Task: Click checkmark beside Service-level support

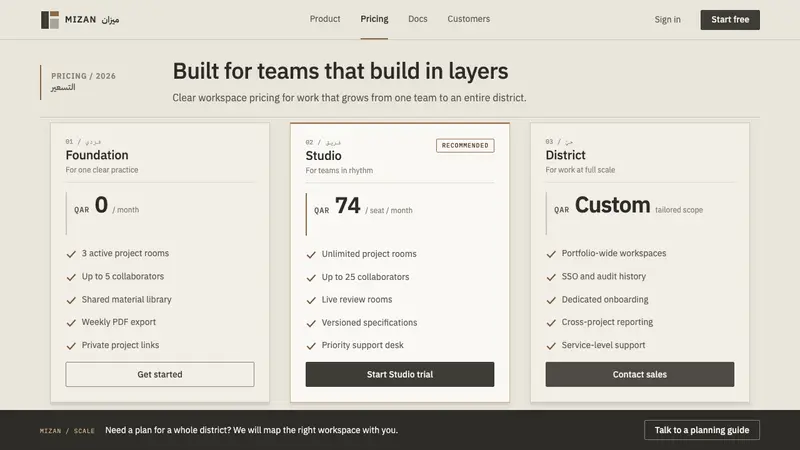Action: click(x=551, y=345)
